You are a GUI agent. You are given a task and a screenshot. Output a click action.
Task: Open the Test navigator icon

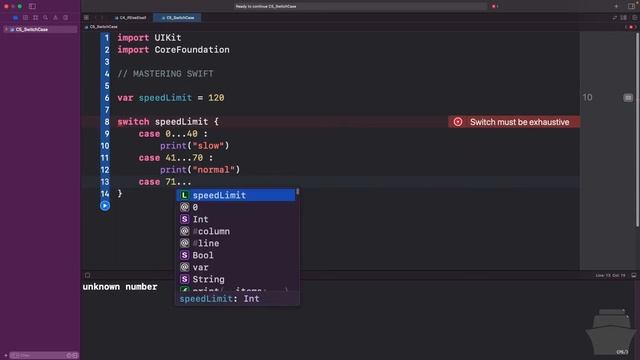pos(65,18)
